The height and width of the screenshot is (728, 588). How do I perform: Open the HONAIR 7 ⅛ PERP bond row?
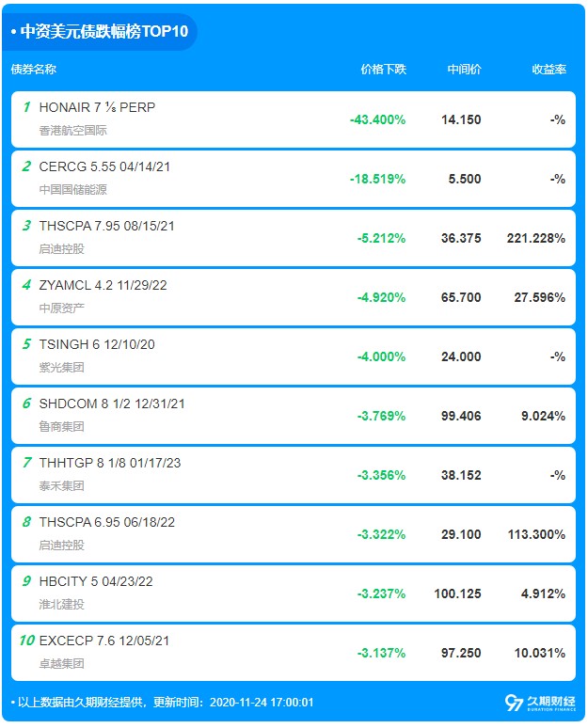97,107
